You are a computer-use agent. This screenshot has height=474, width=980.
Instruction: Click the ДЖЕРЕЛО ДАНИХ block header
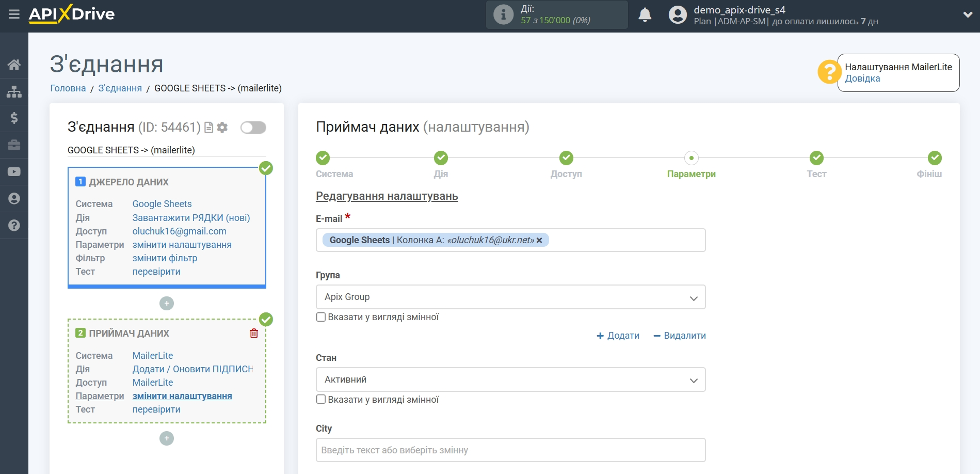128,182
